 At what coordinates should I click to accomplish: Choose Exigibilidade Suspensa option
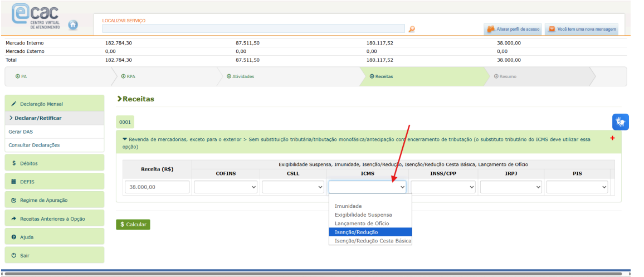370,215
